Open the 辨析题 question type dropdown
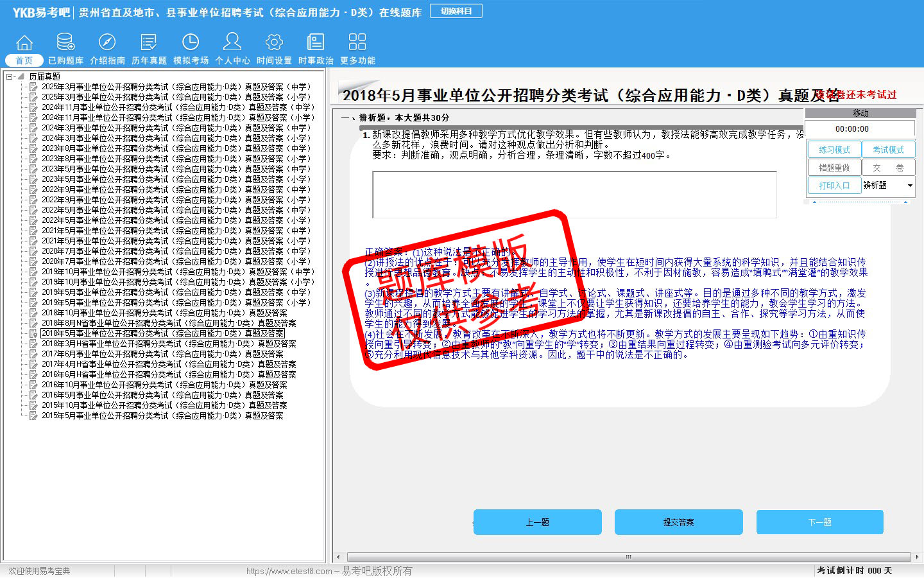Viewport: 924px width, 578px height. click(x=909, y=186)
